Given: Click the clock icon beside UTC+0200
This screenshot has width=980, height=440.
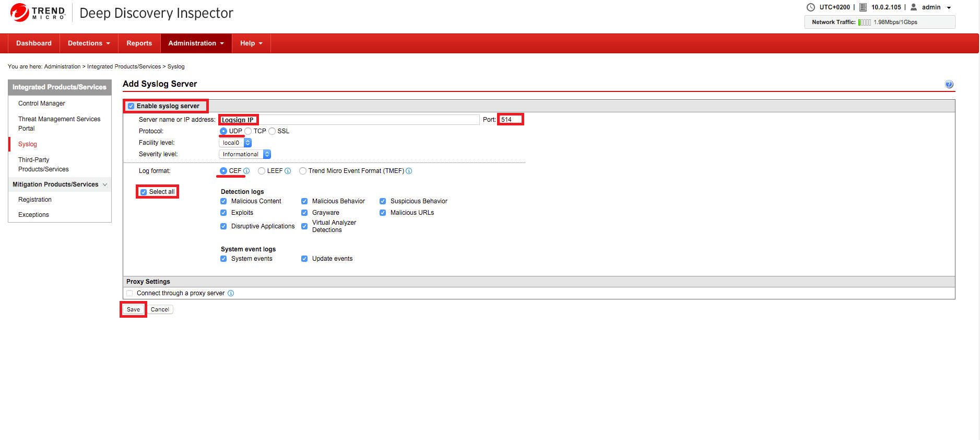Looking at the screenshot, I should (811, 7).
